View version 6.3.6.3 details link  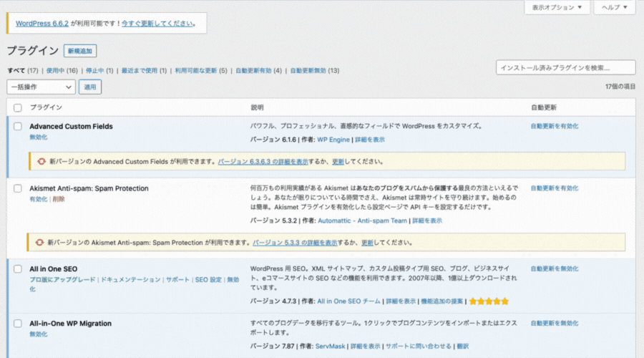pyautogui.click(x=263, y=162)
